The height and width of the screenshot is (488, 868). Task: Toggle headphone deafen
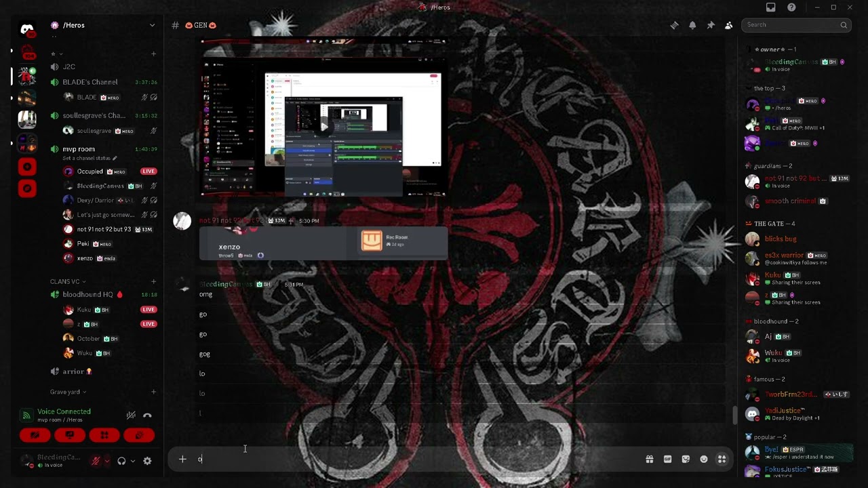click(121, 461)
